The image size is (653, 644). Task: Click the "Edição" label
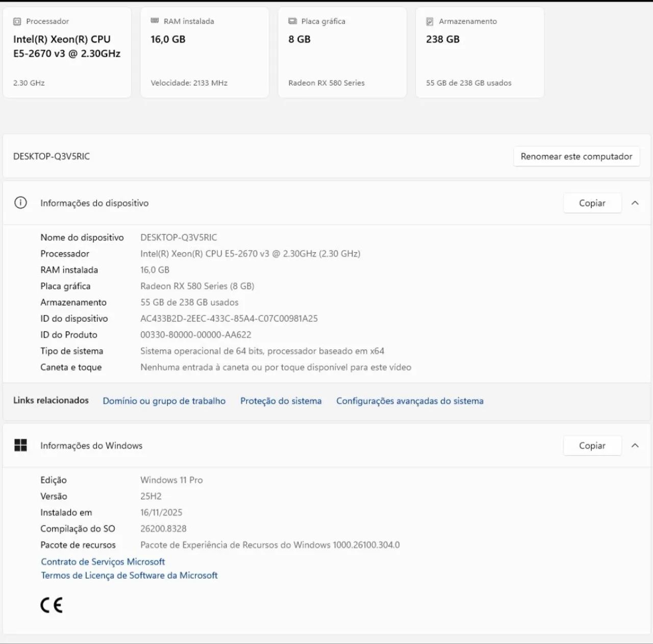(x=54, y=480)
